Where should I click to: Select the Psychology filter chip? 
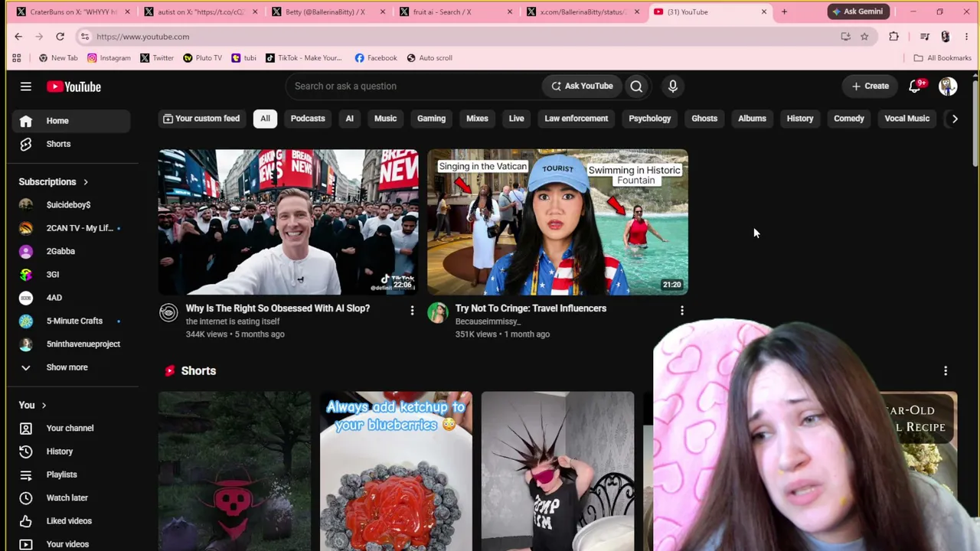[649, 119]
